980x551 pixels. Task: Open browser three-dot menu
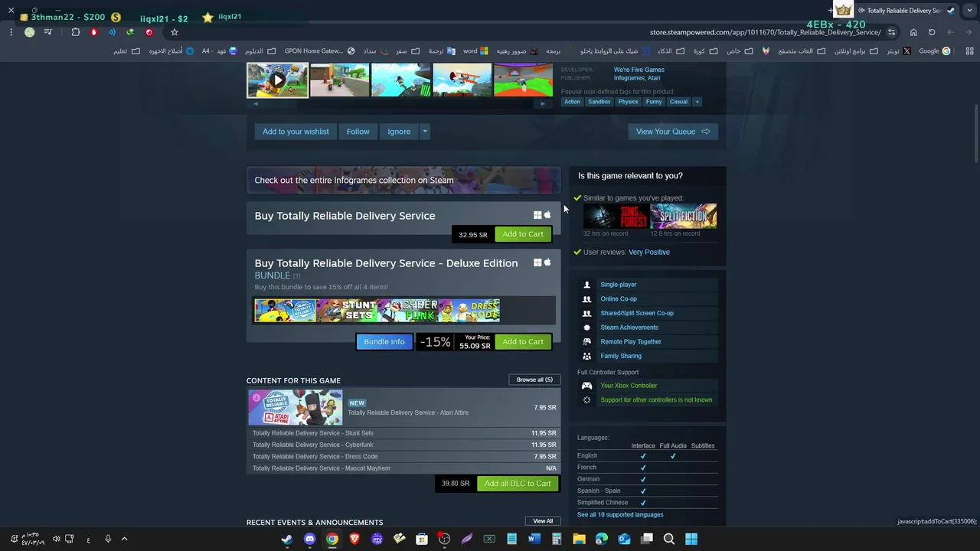(x=11, y=32)
